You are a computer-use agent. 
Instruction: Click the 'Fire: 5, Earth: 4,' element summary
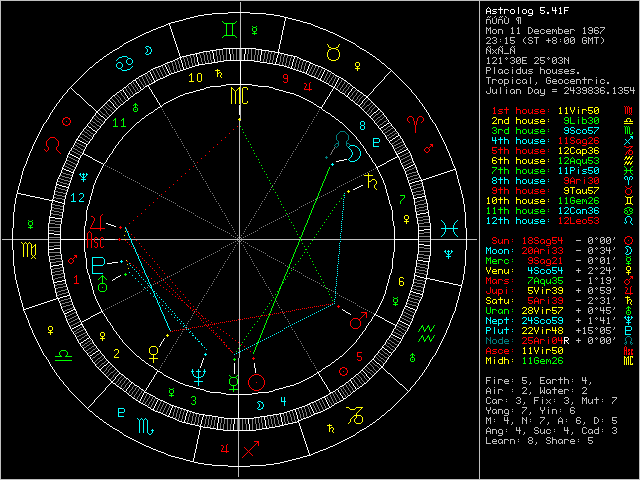tap(537, 381)
